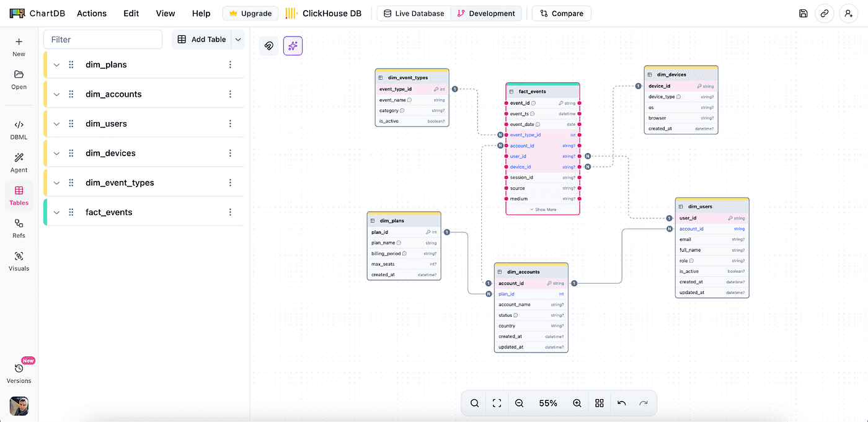The image size is (868, 422).
Task: Click drag handle of dim_plans row
Action: [71, 64]
